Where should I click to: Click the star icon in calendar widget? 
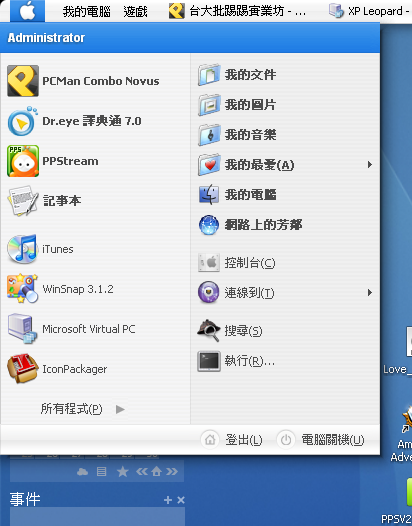[x=122, y=472]
